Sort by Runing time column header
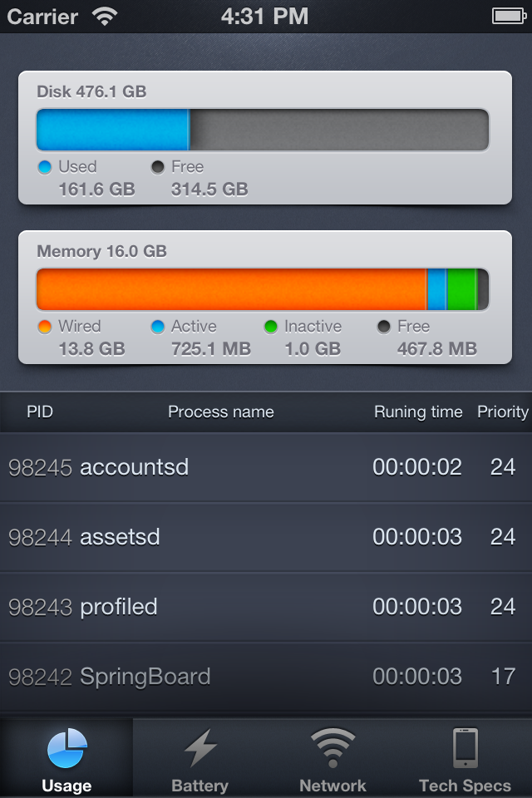The width and height of the screenshot is (532, 798). tap(418, 411)
